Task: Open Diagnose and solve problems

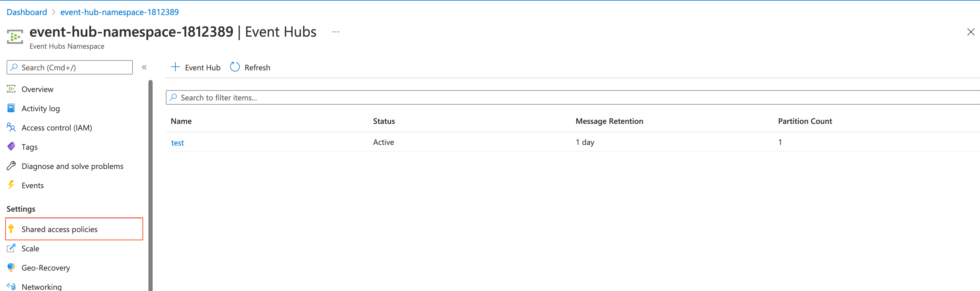Action: point(72,166)
